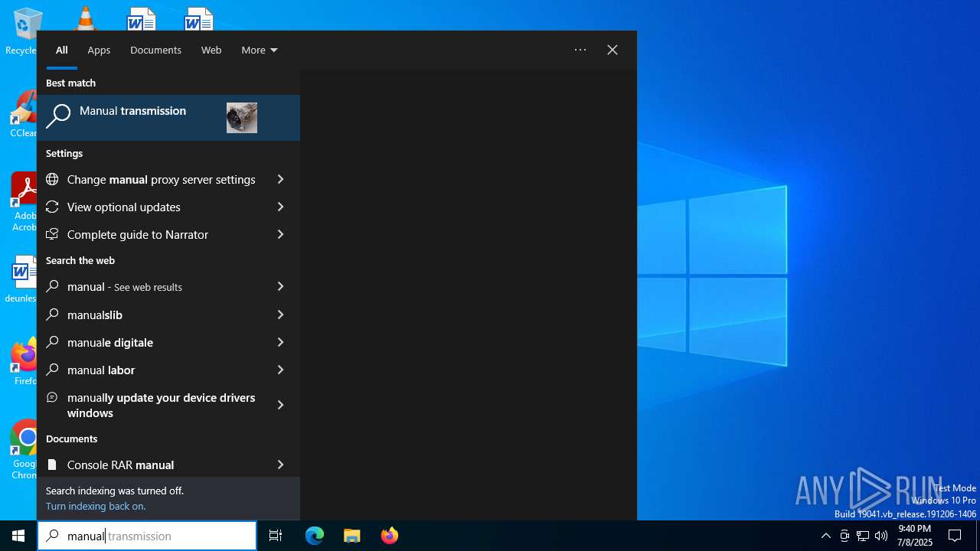Expand the More filter dropdown
Screen dimensions: 980x551
point(259,50)
